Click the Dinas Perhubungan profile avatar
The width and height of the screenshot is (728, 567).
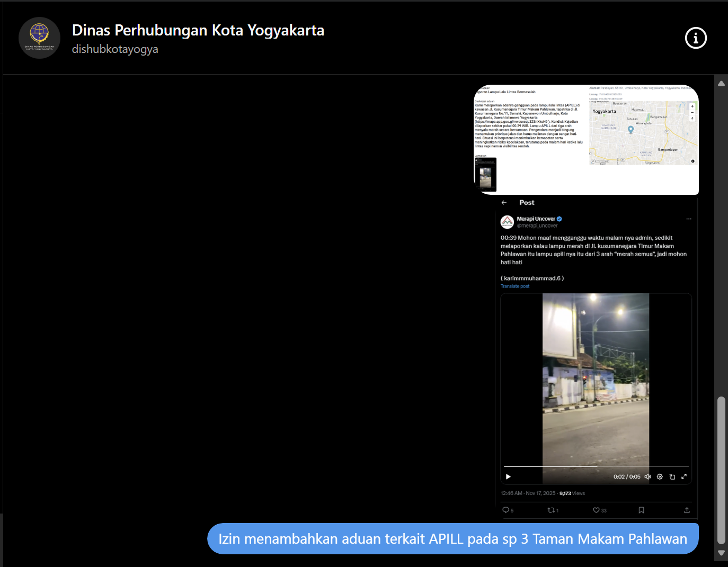(40, 38)
